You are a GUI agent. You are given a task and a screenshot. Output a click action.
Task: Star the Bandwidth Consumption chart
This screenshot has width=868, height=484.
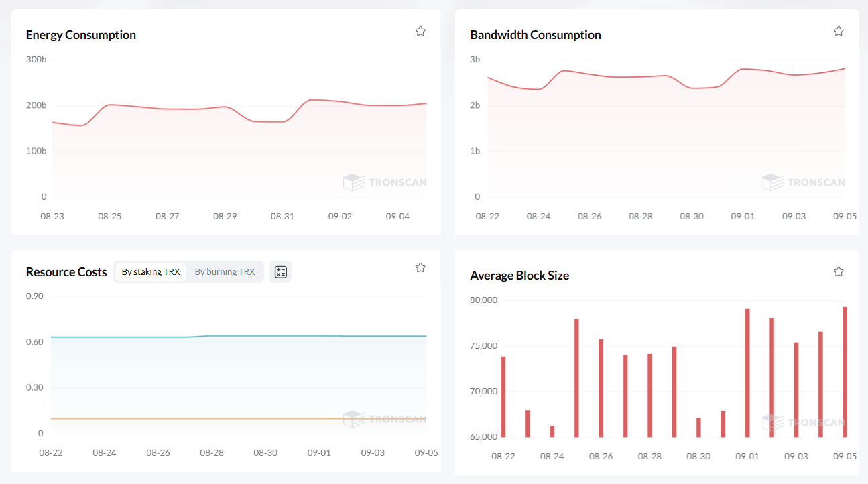(838, 31)
